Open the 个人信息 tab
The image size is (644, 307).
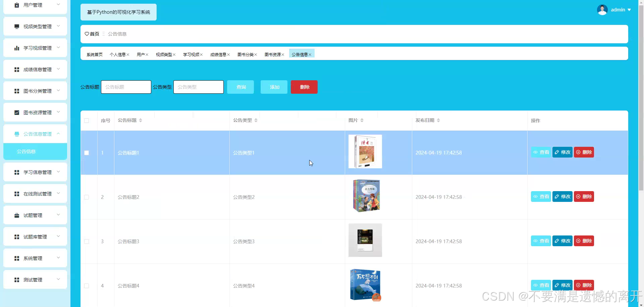(x=118, y=54)
